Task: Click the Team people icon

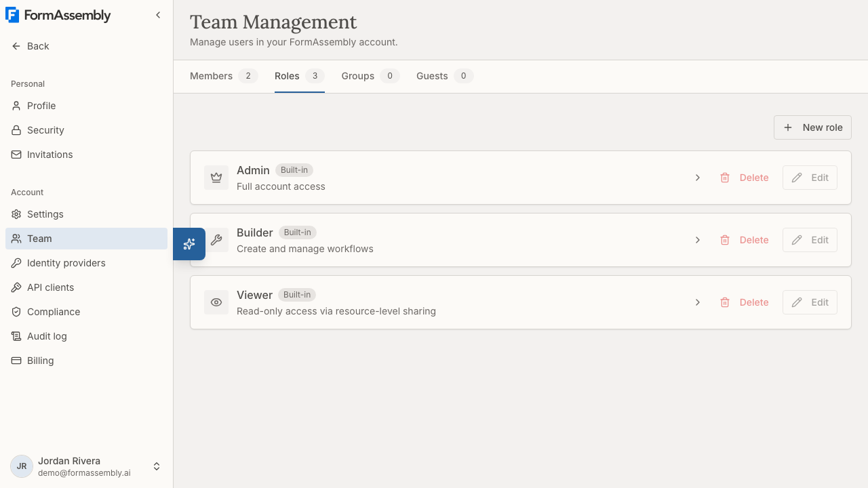Action: point(16,239)
